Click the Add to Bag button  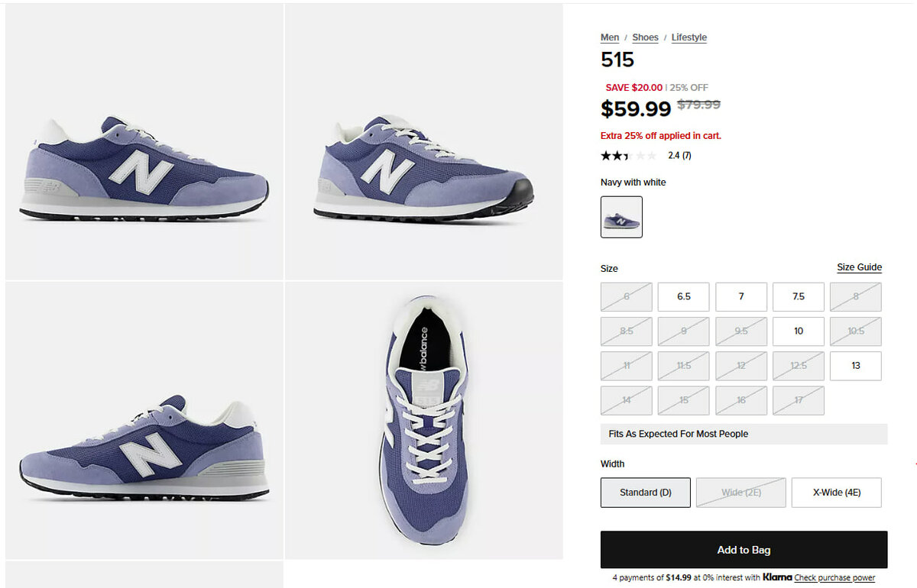(x=744, y=550)
